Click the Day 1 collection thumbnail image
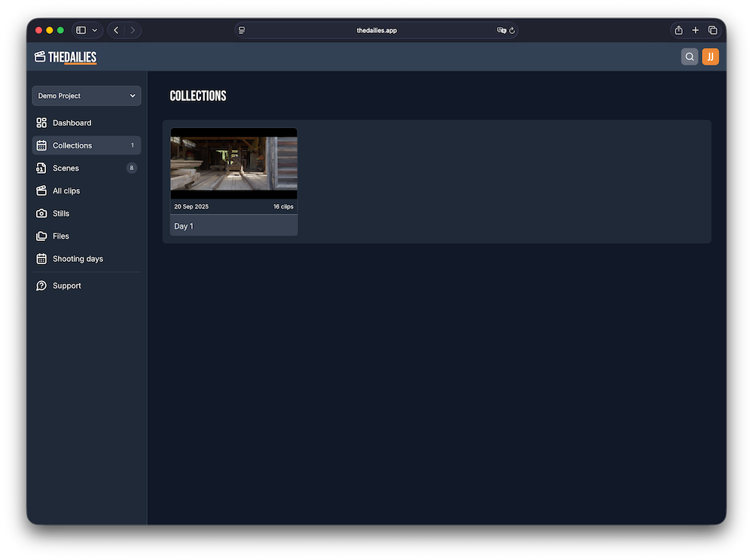Viewport: 753px width, 560px height. [233, 163]
